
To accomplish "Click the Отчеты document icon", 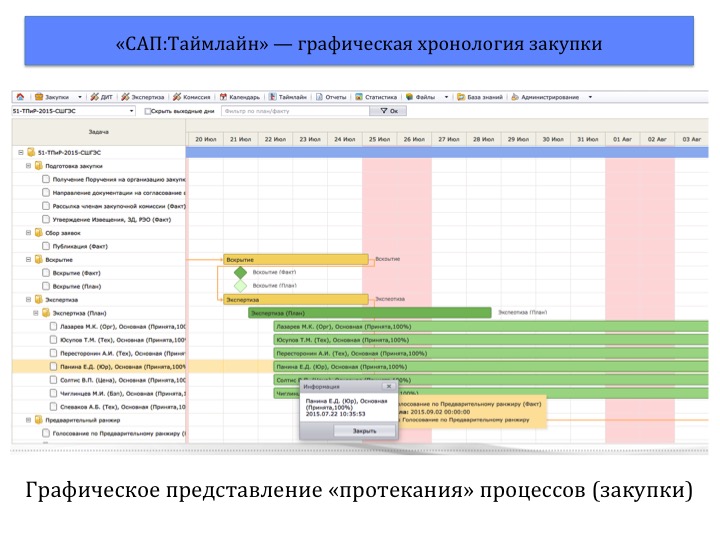I will [x=319, y=97].
